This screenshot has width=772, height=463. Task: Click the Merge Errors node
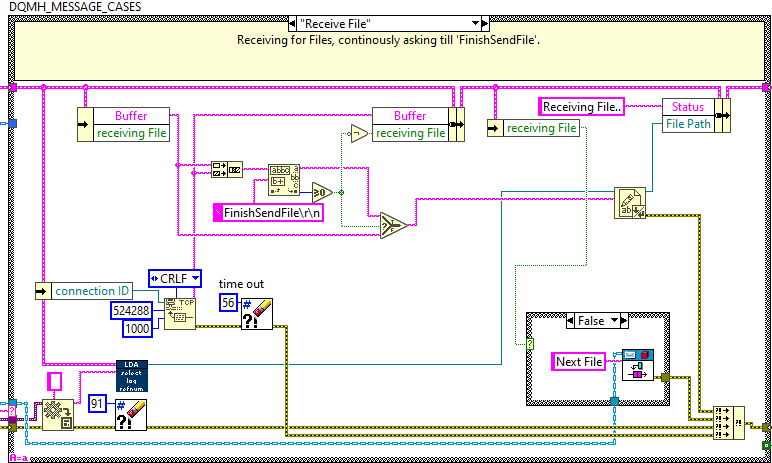729,423
